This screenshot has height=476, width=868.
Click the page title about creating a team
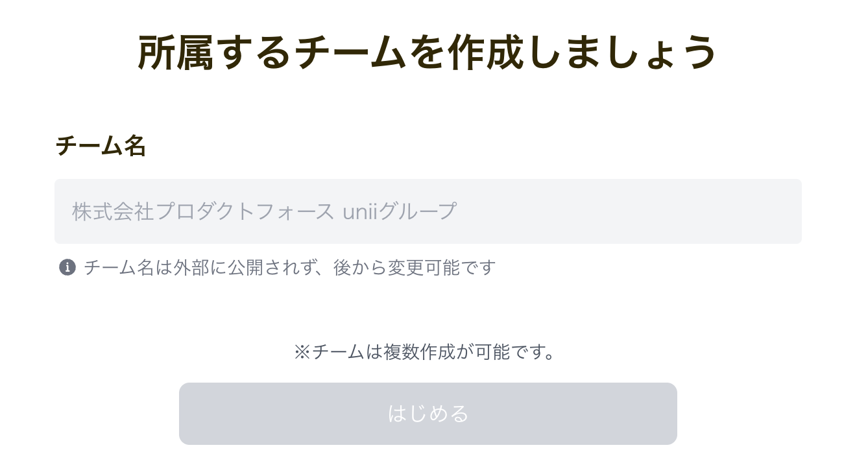[427, 53]
